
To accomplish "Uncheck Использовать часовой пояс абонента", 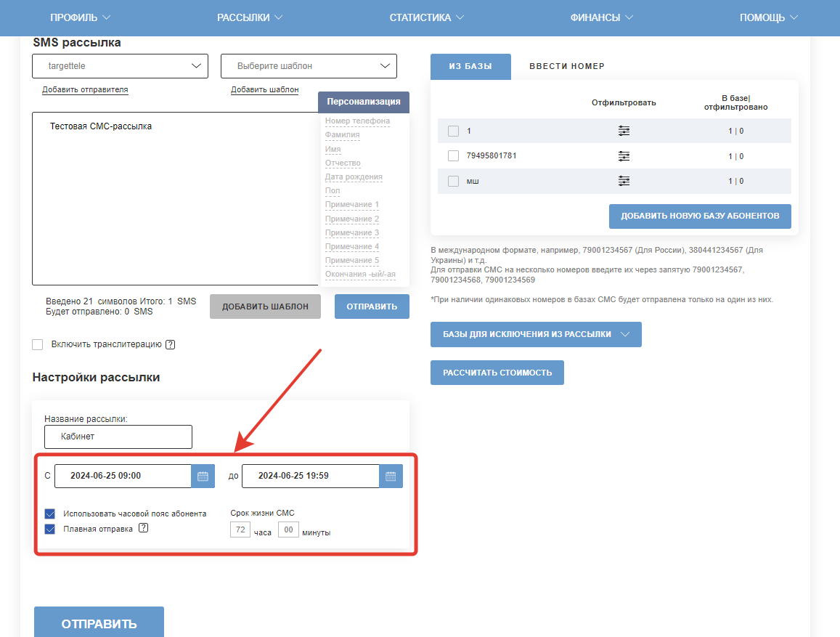I will pyautogui.click(x=50, y=514).
